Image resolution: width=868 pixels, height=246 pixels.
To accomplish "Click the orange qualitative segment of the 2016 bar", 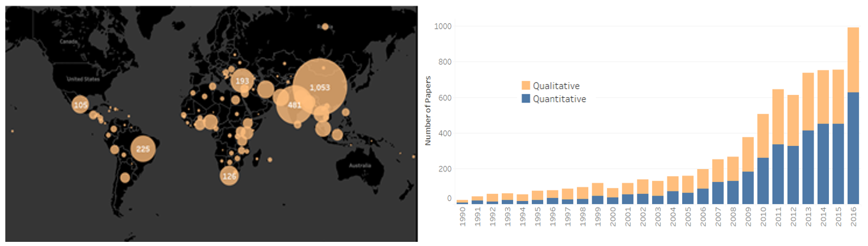I will (x=853, y=59).
